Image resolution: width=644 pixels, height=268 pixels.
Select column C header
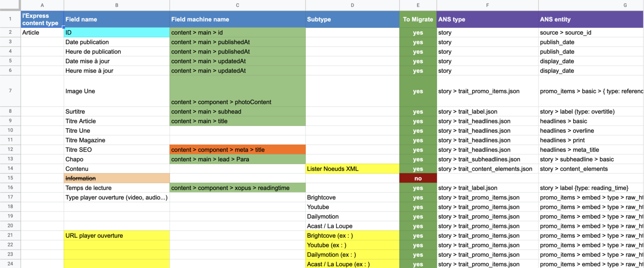[x=237, y=5]
